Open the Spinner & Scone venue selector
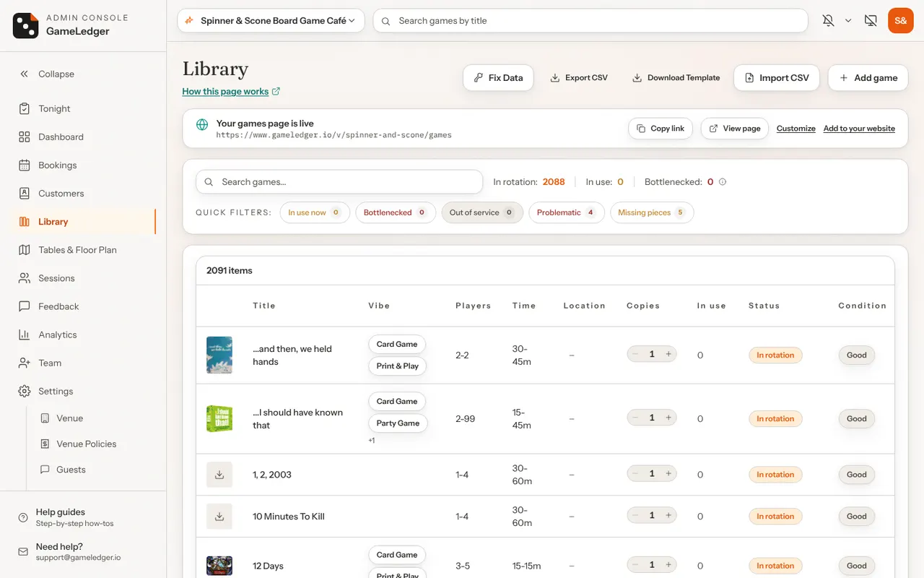 click(x=271, y=21)
